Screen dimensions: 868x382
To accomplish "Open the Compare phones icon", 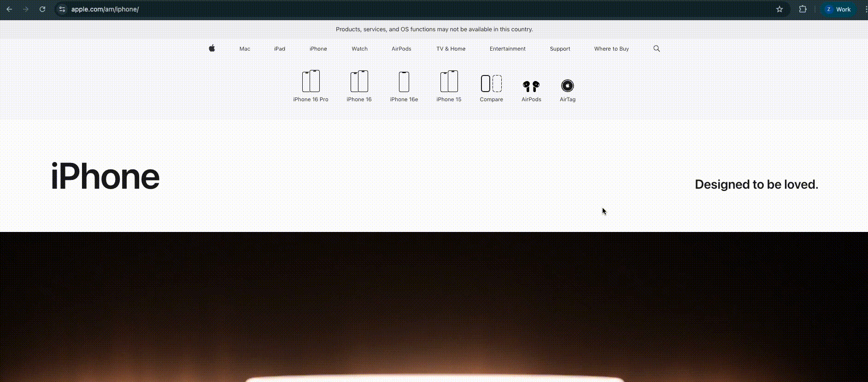I will [491, 84].
